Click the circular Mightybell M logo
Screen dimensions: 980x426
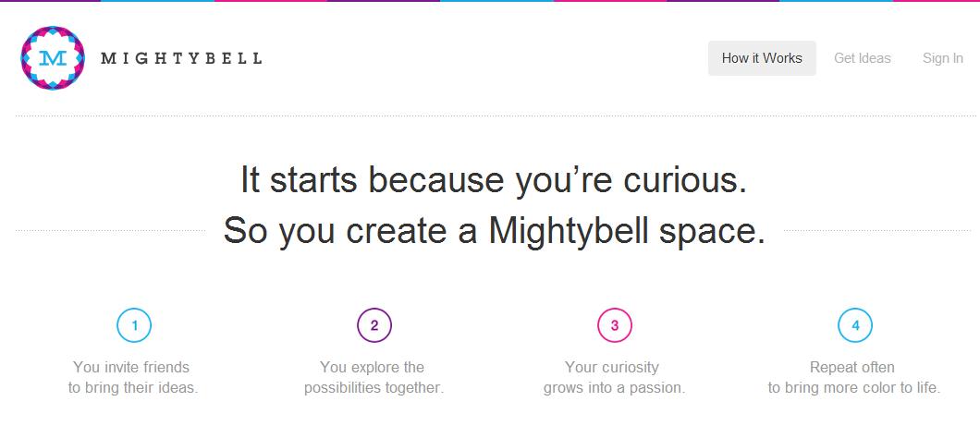[53, 58]
